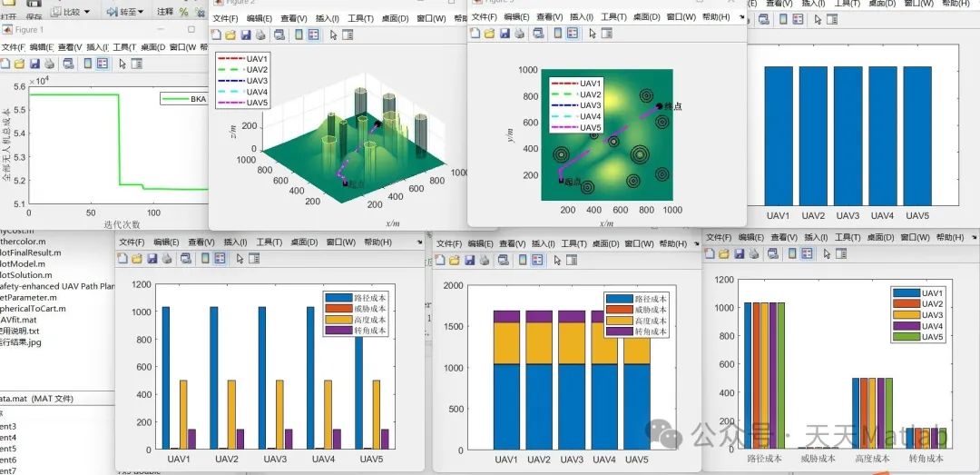
Task: Toggle Insert Legend in Figure 1 toolbar
Action: click(103, 64)
